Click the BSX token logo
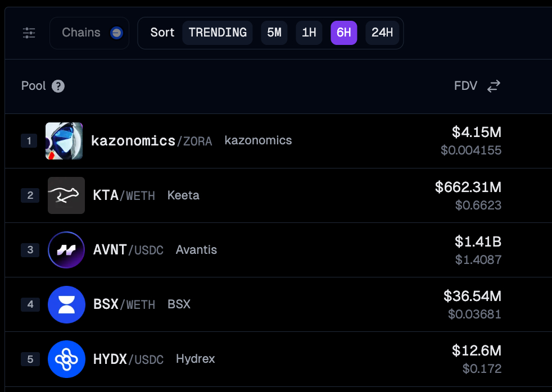Image resolution: width=552 pixels, height=392 pixels. click(x=66, y=304)
